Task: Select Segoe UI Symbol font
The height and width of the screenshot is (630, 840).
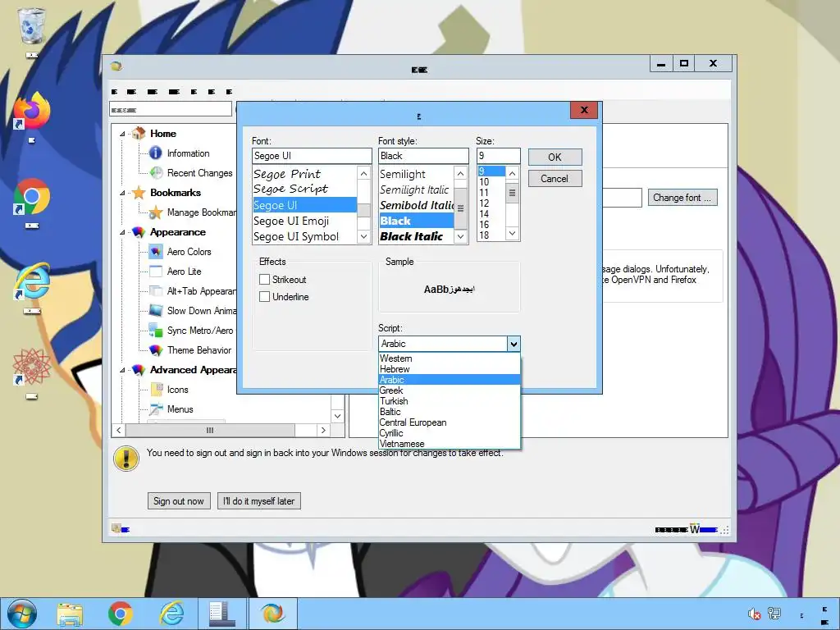Action: point(304,237)
